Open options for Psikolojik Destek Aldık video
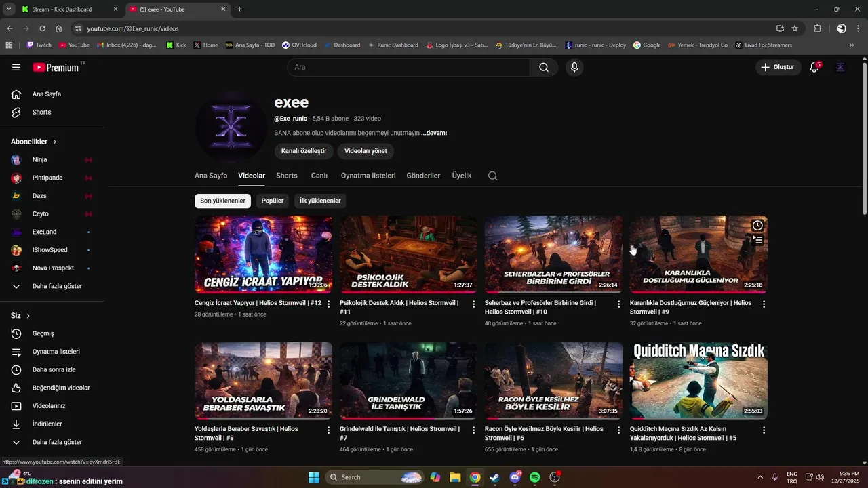 [x=474, y=304]
